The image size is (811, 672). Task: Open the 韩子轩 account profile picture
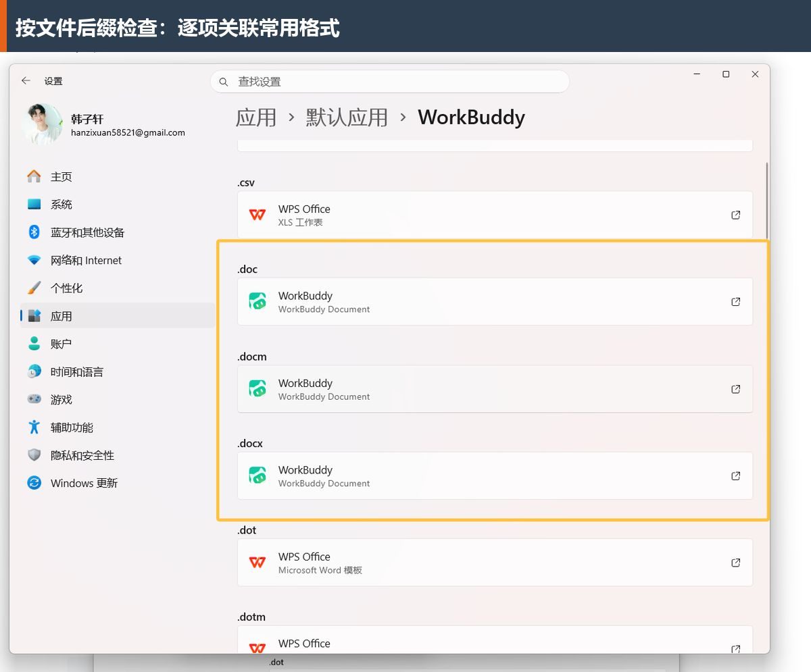pos(43,124)
